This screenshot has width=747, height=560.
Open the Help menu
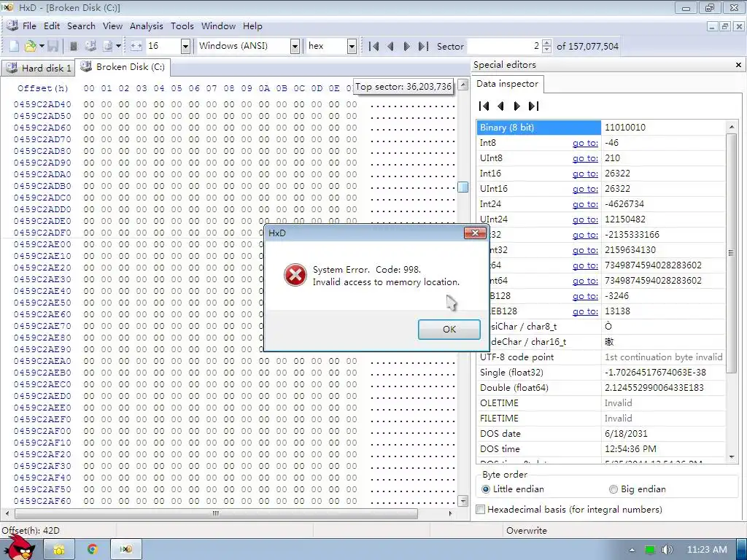(x=252, y=26)
